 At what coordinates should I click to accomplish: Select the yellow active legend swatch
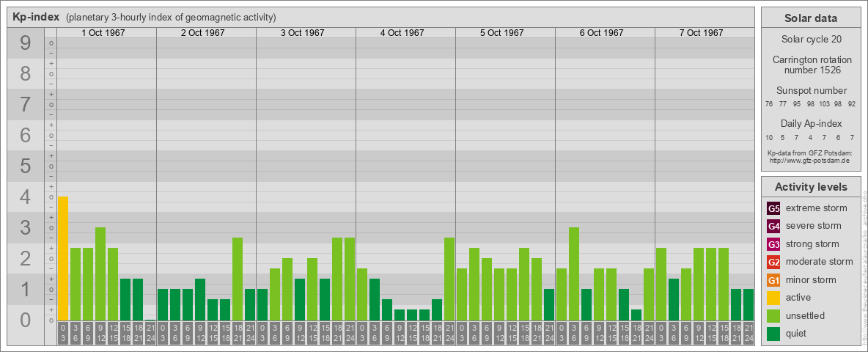click(x=773, y=298)
